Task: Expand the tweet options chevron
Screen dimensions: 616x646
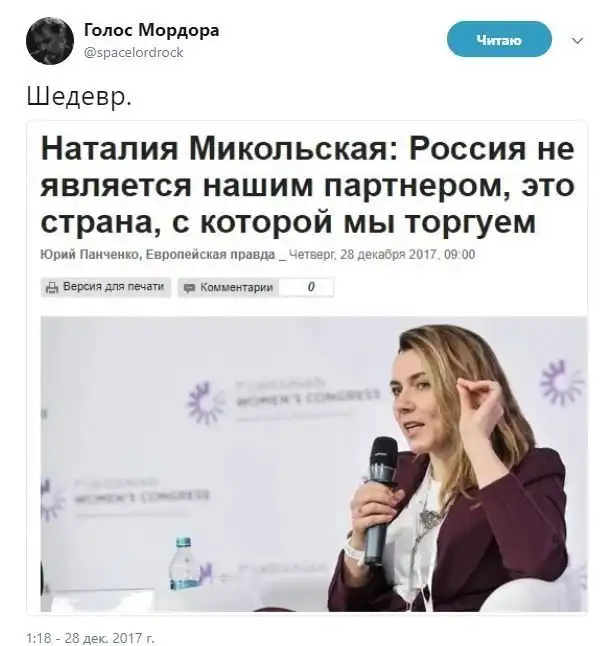Action: click(578, 40)
